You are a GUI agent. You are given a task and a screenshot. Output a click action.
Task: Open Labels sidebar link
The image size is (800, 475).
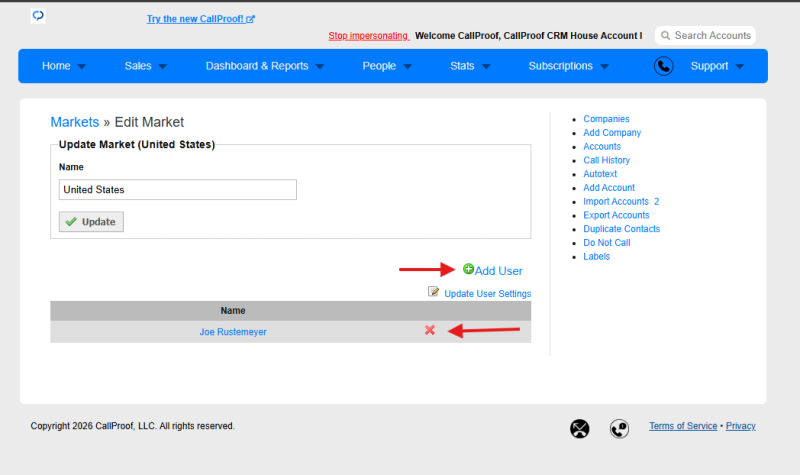[x=596, y=257]
